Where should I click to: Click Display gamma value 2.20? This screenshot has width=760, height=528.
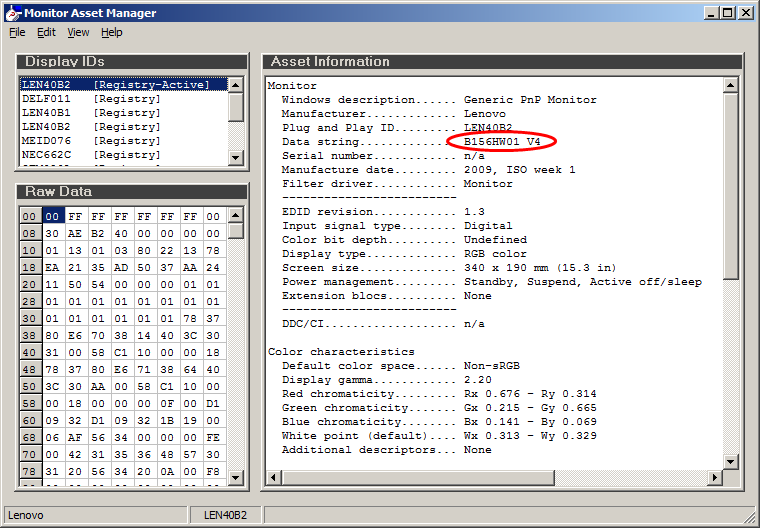click(x=478, y=380)
